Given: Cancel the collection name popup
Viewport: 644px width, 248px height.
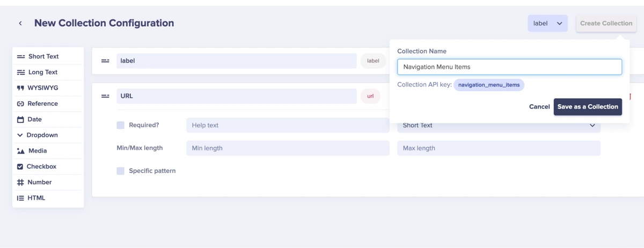Looking at the screenshot, I should tap(539, 107).
